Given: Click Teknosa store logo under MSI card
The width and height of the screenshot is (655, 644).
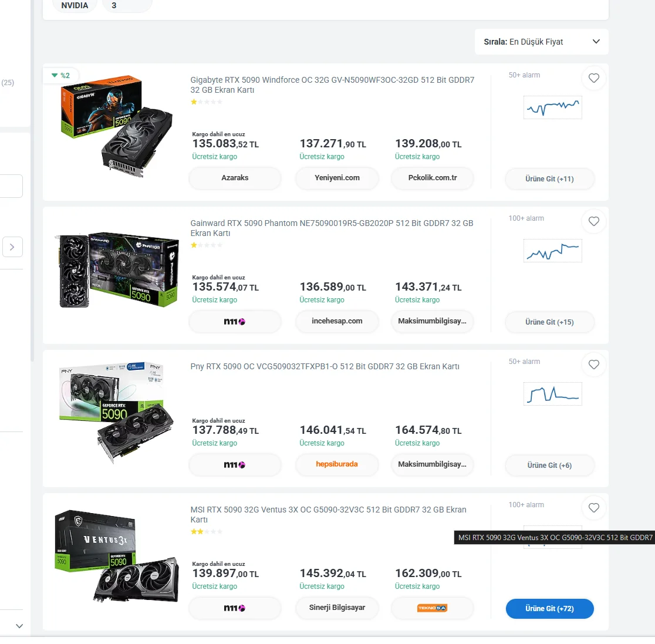Looking at the screenshot, I should pyautogui.click(x=433, y=608).
